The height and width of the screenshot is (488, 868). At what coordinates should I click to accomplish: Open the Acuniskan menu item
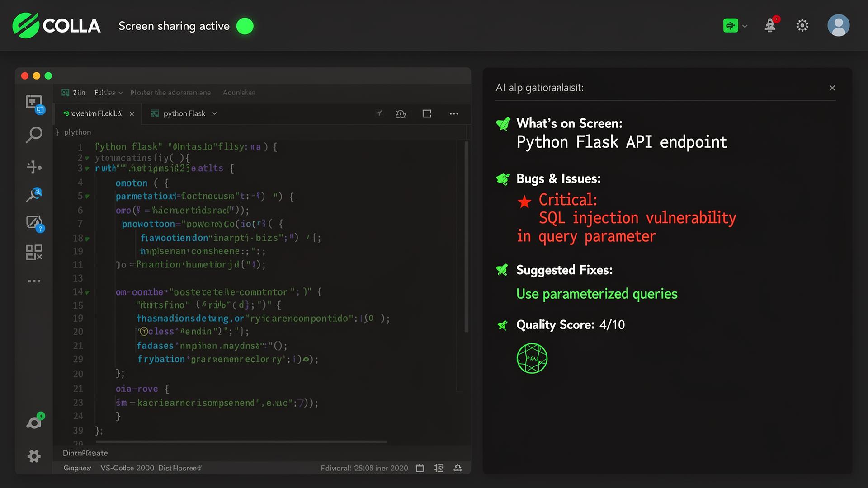click(239, 93)
